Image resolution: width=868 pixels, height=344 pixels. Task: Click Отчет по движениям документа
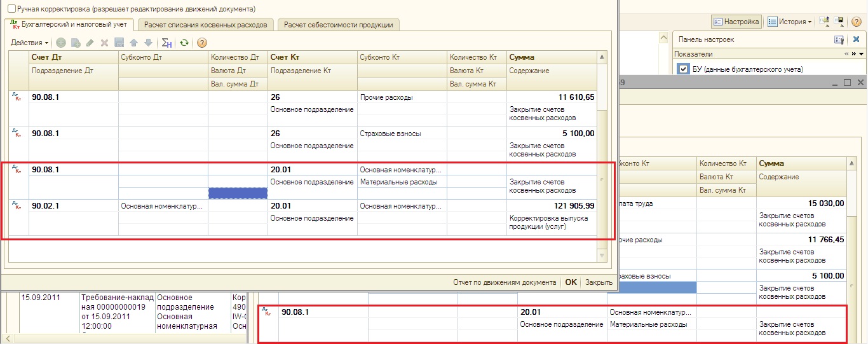[504, 282]
